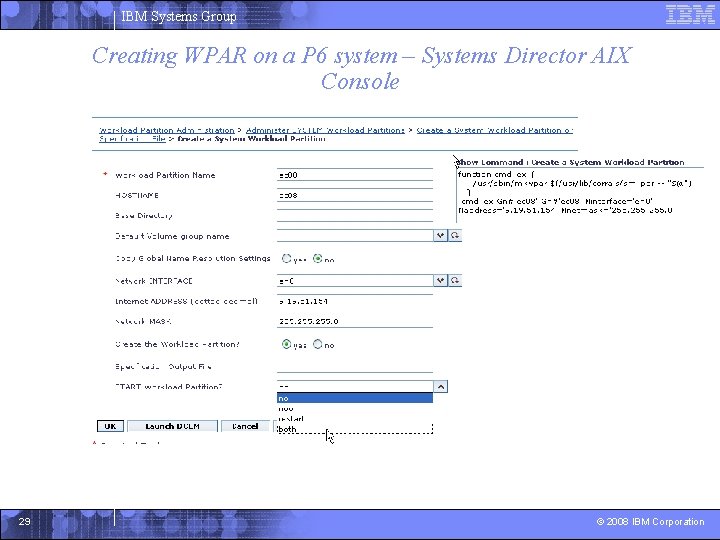
Task: Click the OK button
Action: (110, 426)
